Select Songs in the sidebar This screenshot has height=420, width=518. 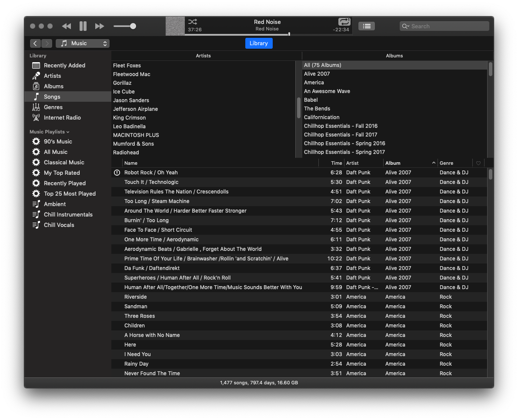click(68, 97)
